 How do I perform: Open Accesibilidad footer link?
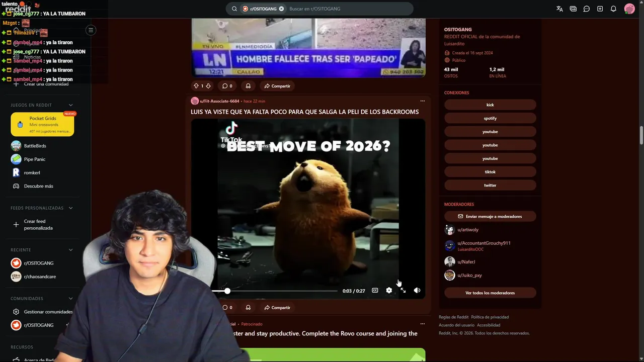click(x=489, y=325)
